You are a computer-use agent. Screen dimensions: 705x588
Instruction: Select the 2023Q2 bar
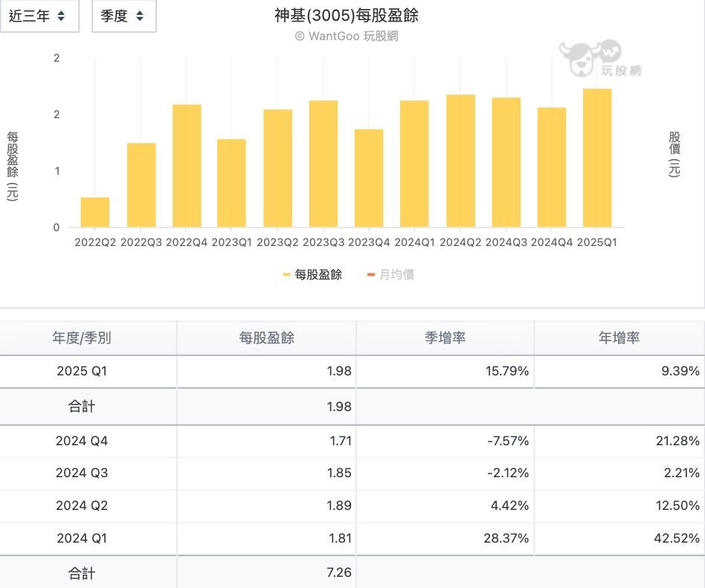point(278,168)
